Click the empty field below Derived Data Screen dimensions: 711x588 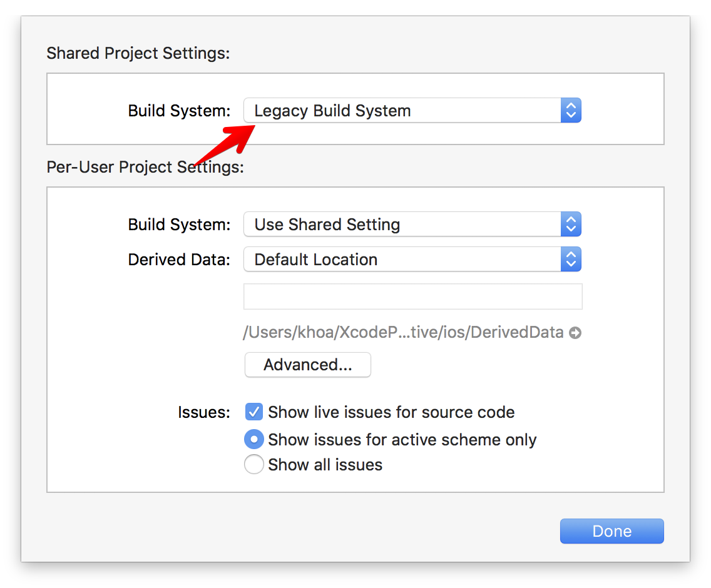[412, 297]
